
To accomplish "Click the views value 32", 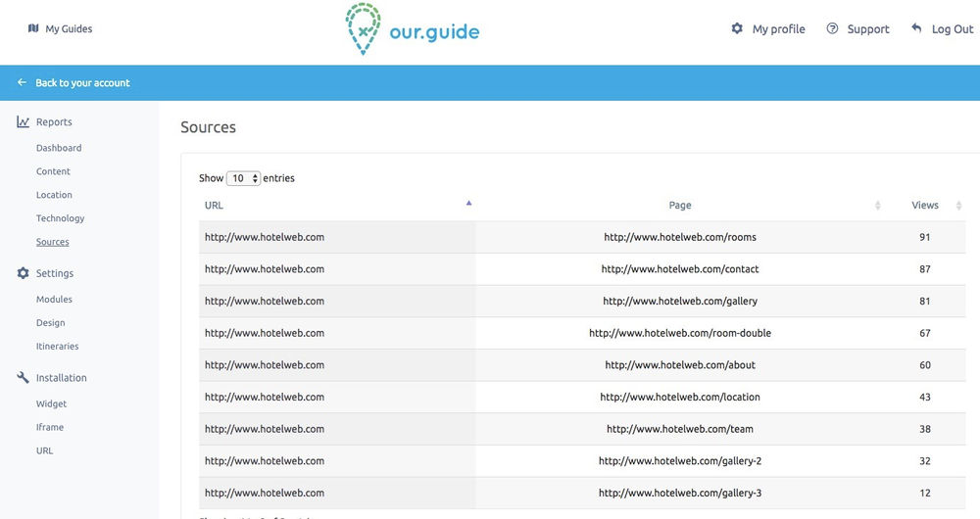I will [x=925, y=461].
